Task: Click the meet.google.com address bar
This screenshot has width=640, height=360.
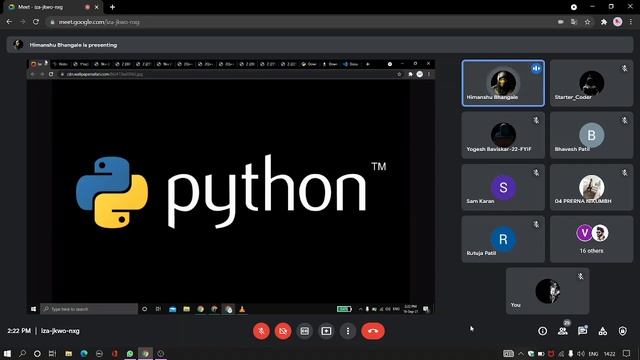Action: [x=302, y=22]
